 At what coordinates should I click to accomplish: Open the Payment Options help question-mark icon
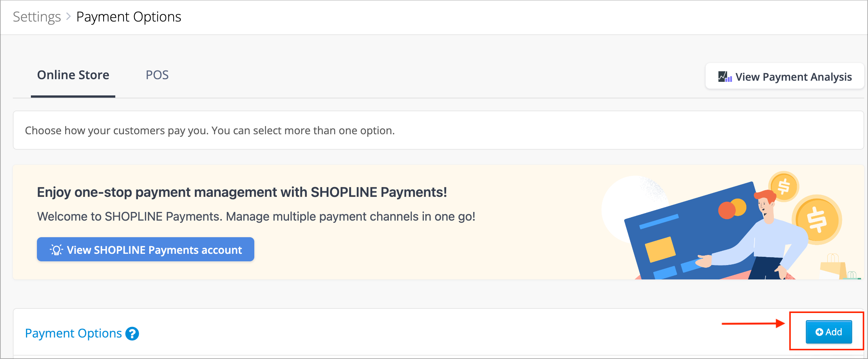[132, 334]
